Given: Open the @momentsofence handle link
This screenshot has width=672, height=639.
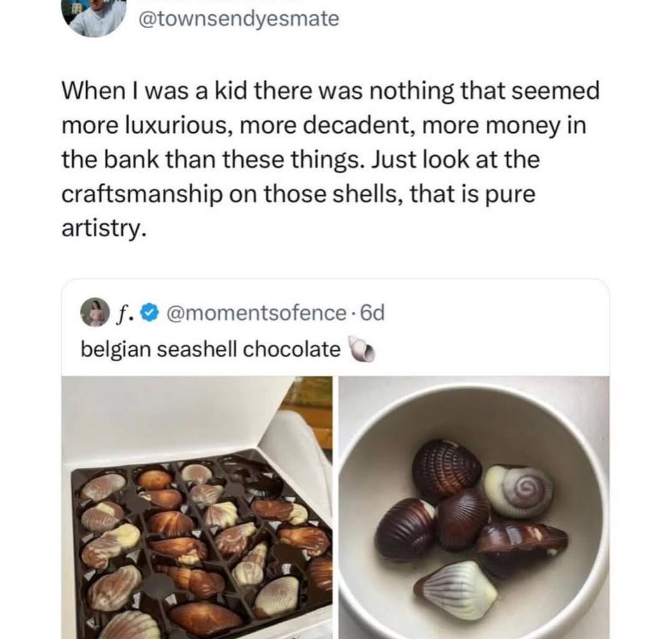Looking at the screenshot, I should [x=252, y=313].
